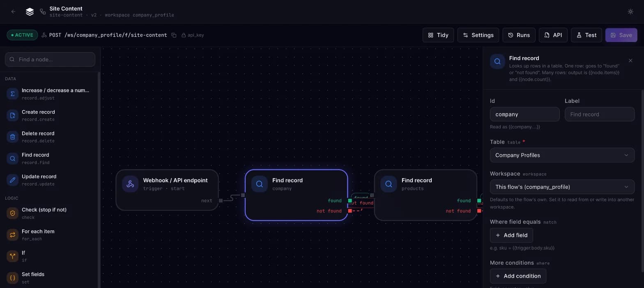Click the webhook icon before POST
644x288 pixels.
pyautogui.click(x=44, y=35)
